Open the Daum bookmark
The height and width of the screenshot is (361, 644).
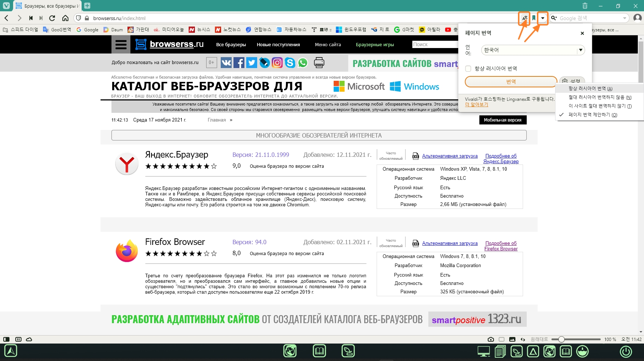(113, 29)
